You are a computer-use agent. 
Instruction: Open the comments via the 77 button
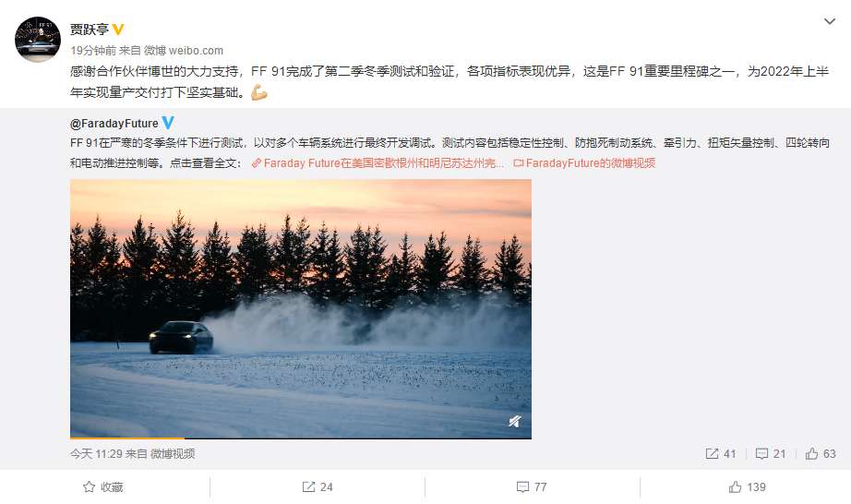point(532,487)
